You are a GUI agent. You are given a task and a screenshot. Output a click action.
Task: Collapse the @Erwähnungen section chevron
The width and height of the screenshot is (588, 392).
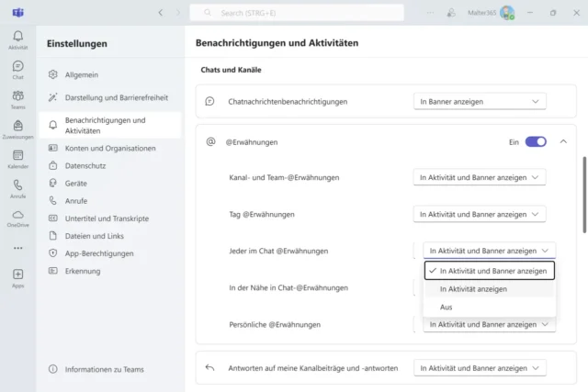563,142
